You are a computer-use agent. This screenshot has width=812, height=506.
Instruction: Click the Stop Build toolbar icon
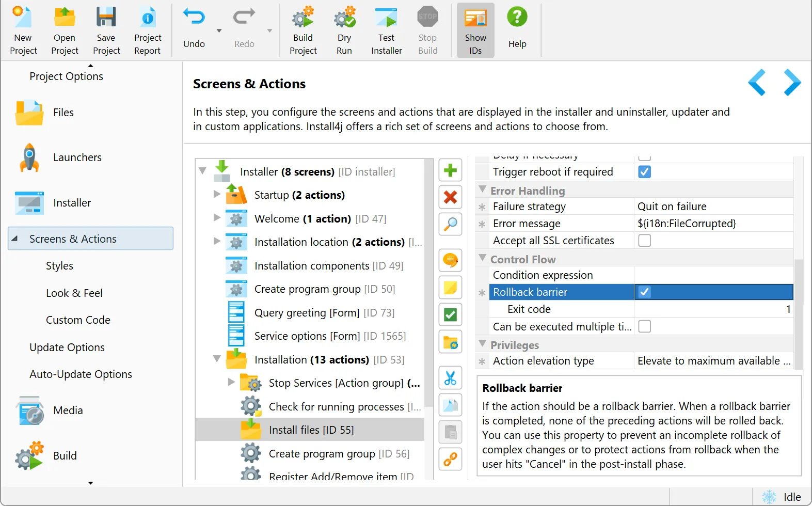pos(427,30)
